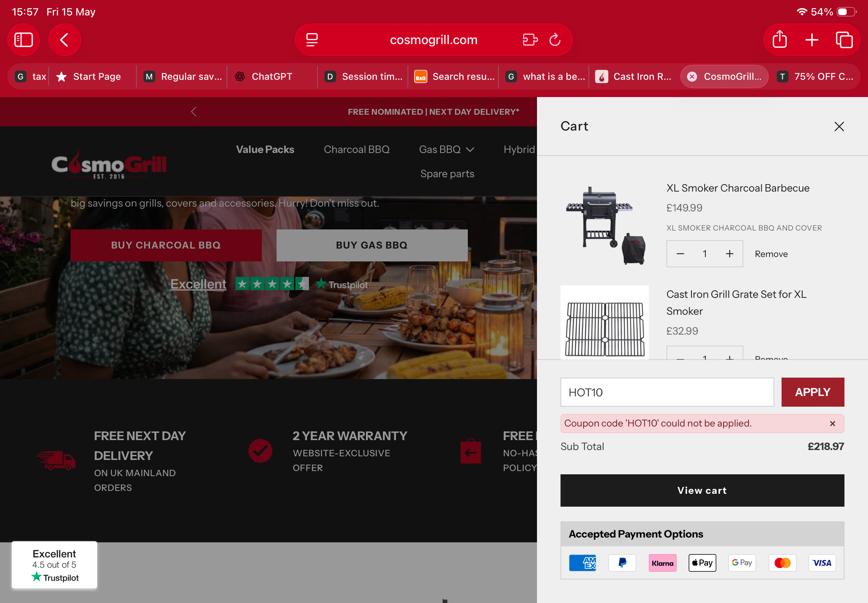This screenshot has width=868, height=603.
Task: Tap the share icon in toolbar
Action: click(x=780, y=40)
